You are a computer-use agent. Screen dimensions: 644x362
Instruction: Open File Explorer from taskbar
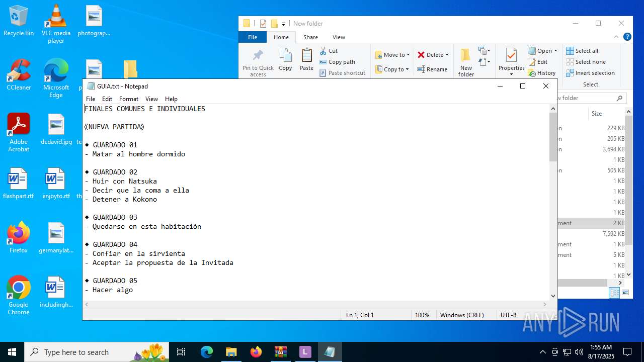click(231, 352)
